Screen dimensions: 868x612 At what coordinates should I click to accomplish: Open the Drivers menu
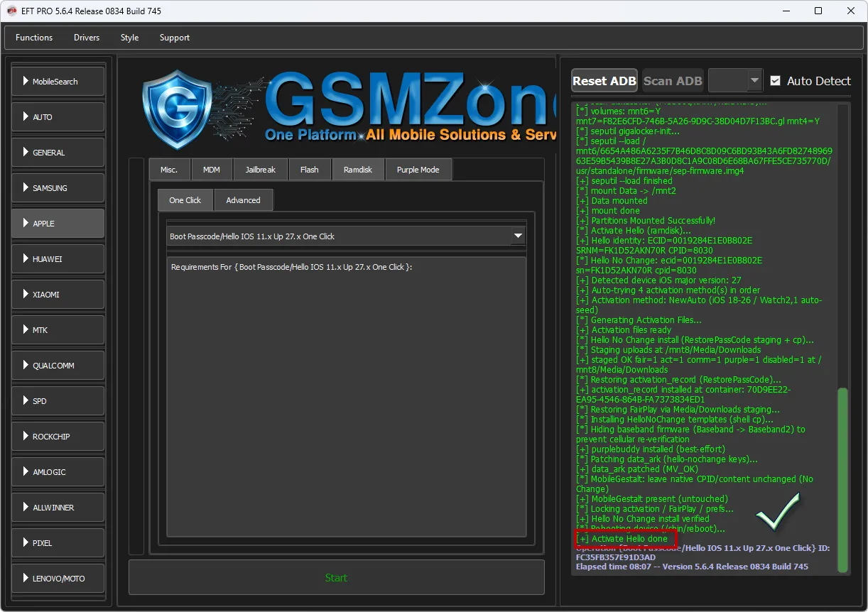coord(87,38)
